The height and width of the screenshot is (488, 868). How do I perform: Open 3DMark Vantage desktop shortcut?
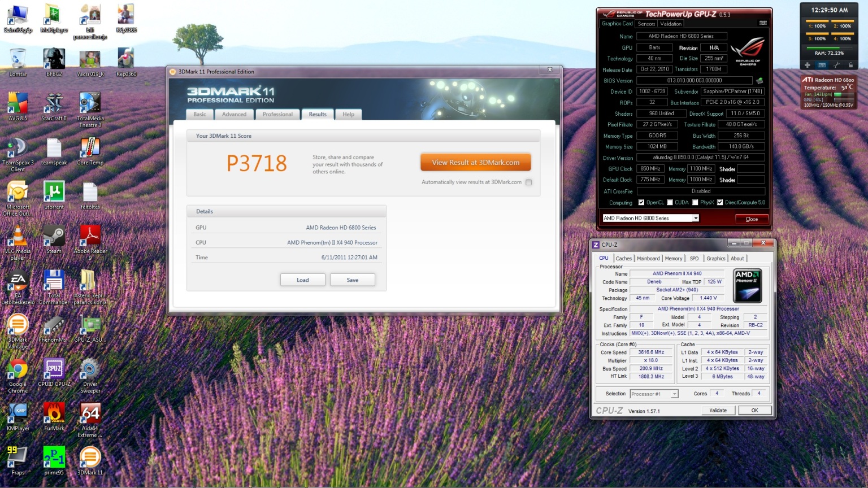18,332
